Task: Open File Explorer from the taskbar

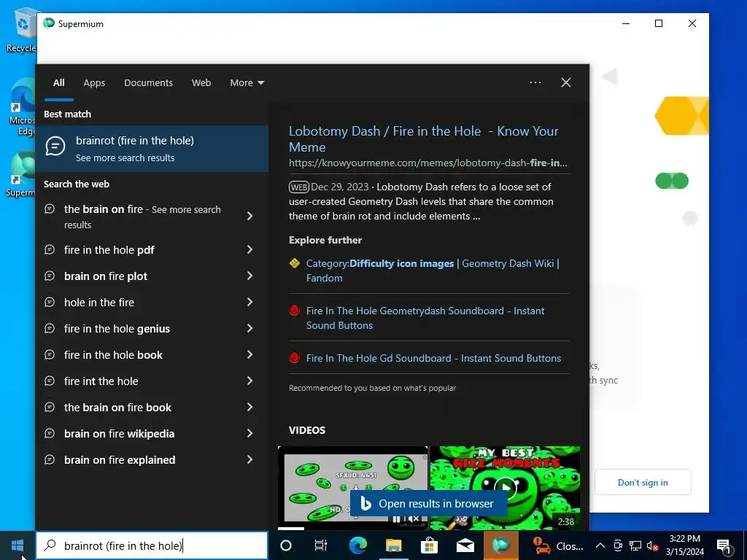Action: 393,545
